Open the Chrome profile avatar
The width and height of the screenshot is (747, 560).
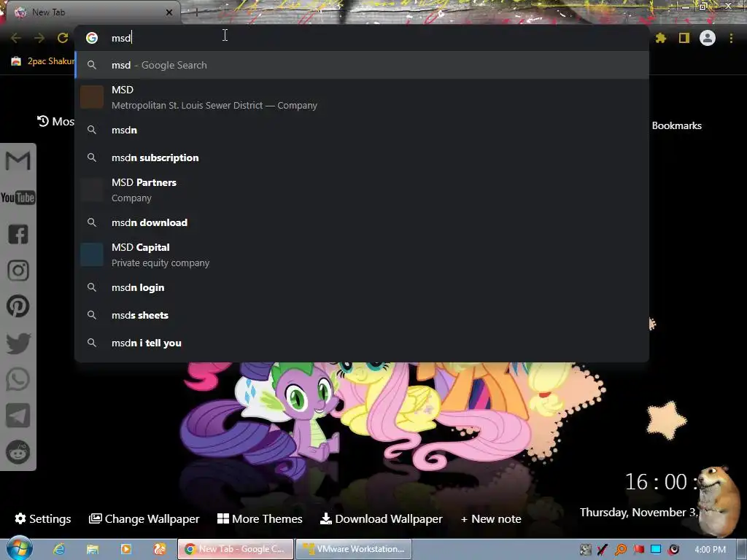click(708, 38)
